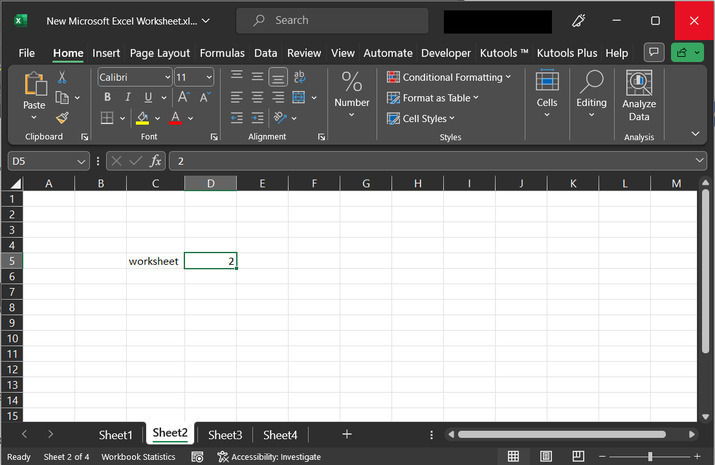Click the Search box in title bar
This screenshot has width=715, height=465.
coord(332,20)
